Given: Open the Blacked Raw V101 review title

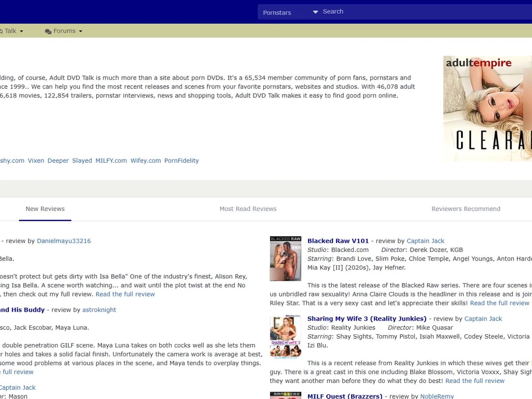Looking at the screenshot, I should point(338,241).
